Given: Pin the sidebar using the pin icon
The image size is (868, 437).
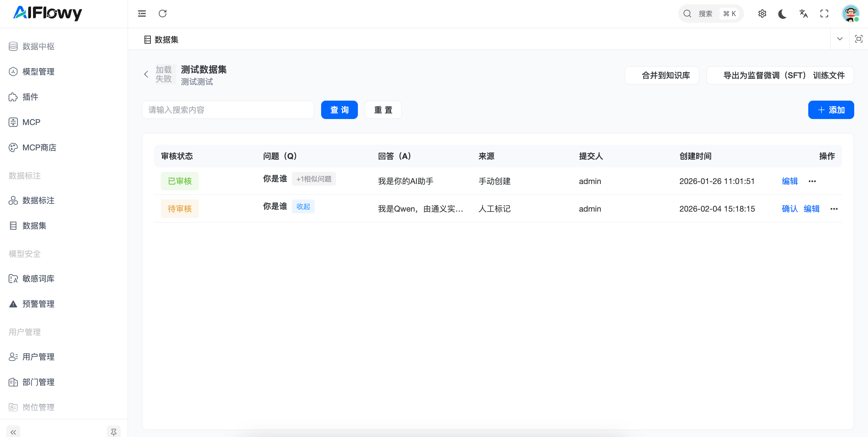Looking at the screenshot, I should [x=113, y=432].
